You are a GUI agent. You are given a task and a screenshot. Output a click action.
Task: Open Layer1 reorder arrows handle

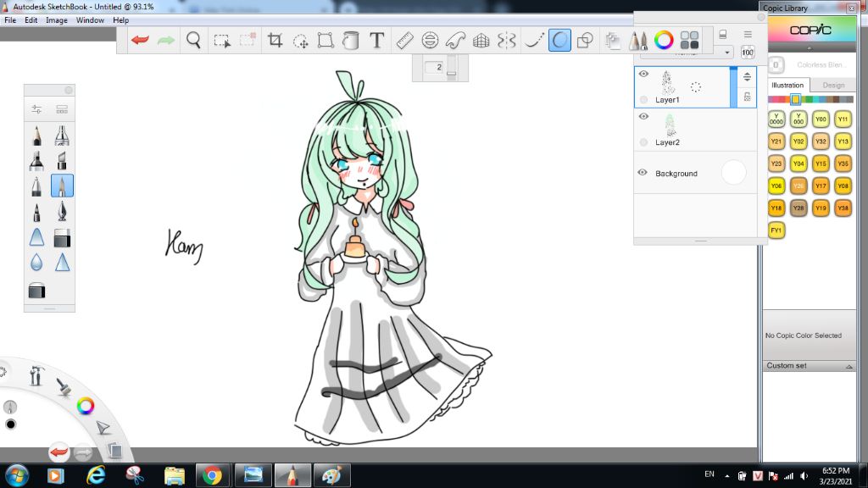[x=748, y=76]
